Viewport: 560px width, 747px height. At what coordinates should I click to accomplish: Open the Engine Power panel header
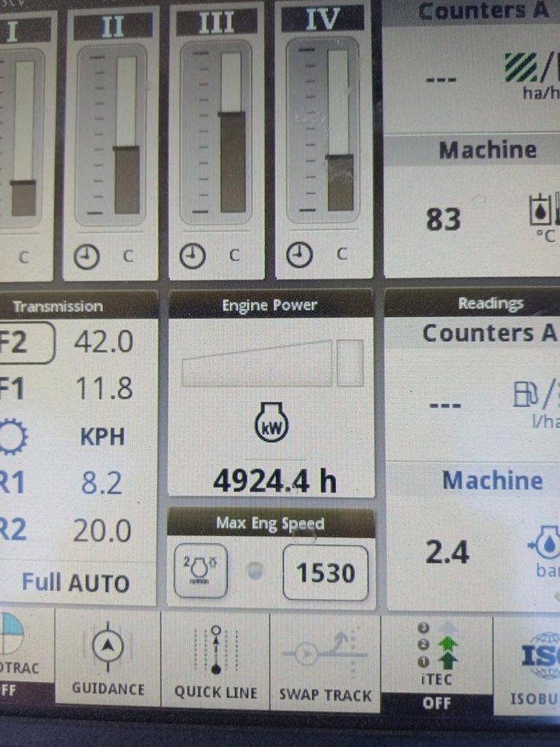click(270, 305)
